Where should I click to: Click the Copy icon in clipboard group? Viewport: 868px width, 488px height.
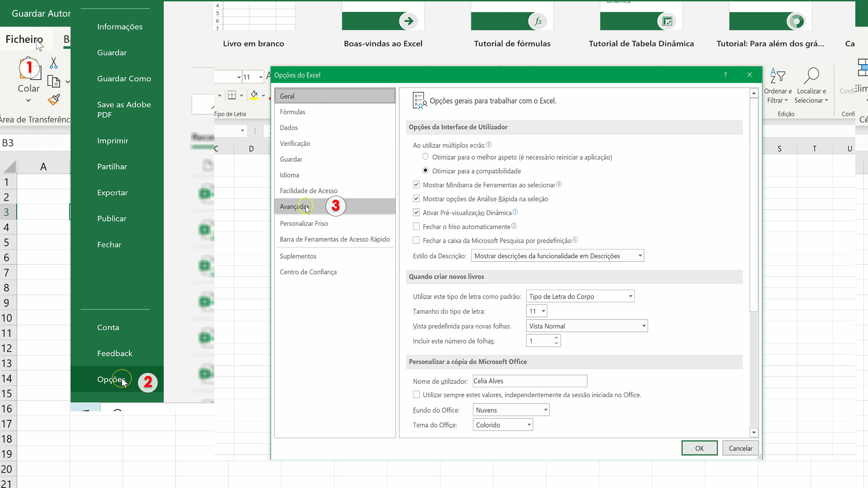(x=54, y=82)
